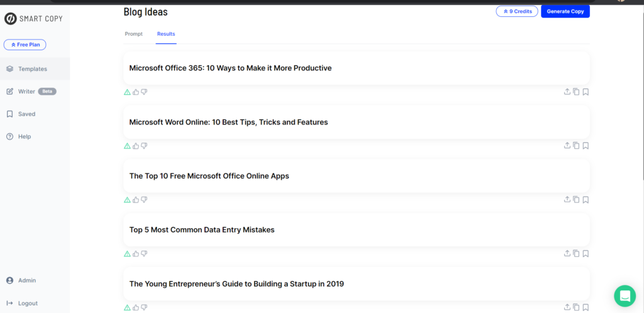Copy the Data Entry Mistakes result
The image size is (644, 313).
pos(576,253)
